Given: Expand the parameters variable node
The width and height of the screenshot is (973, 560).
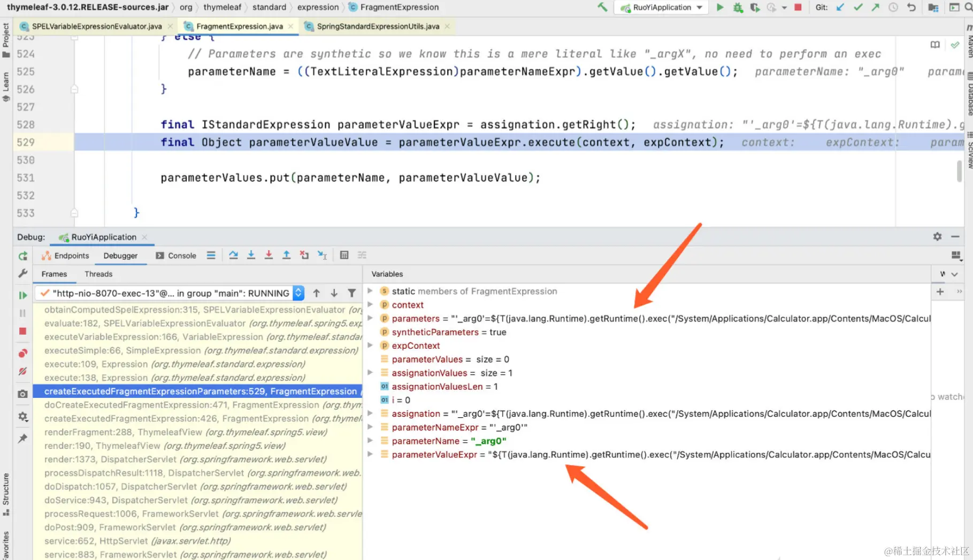Looking at the screenshot, I should (370, 318).
